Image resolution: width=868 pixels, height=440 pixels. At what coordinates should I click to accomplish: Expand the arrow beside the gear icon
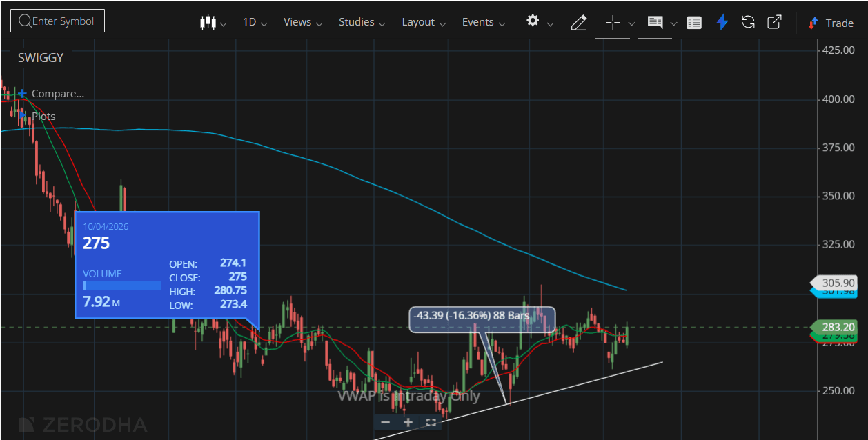(x=550, y=24)
